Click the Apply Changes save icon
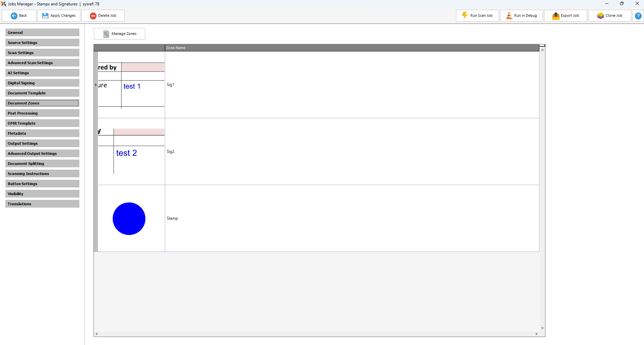Viewport: 644px width, 345px height. click(x=45, y=16)
